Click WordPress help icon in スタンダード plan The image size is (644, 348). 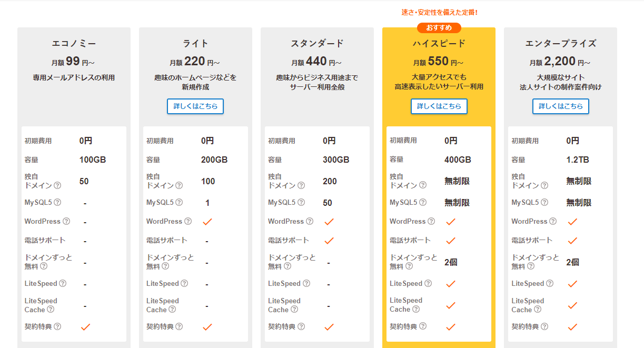310,221
